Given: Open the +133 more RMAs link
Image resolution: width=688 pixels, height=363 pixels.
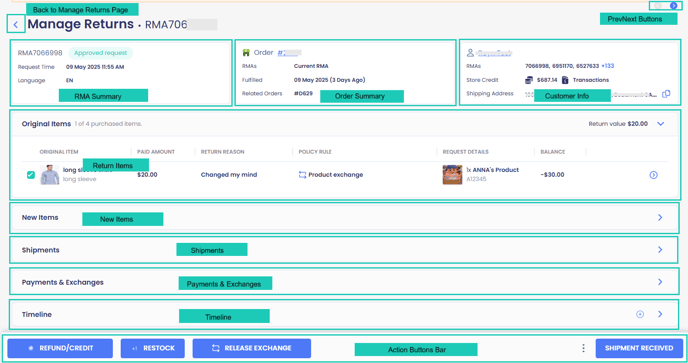Looking at the screenshot, I should pyautogui.click(x=608, y=66).
